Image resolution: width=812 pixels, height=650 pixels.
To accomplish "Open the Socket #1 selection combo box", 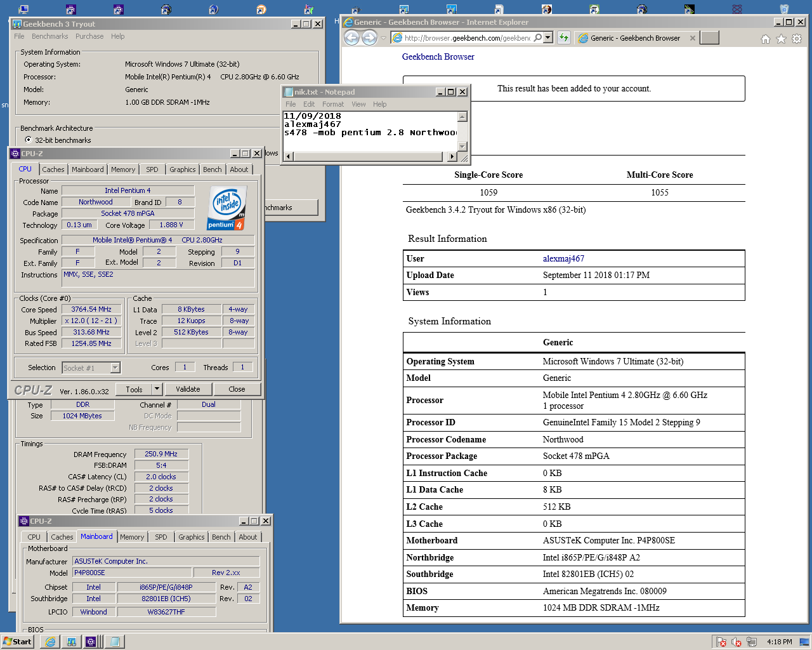I will (91, 368).
